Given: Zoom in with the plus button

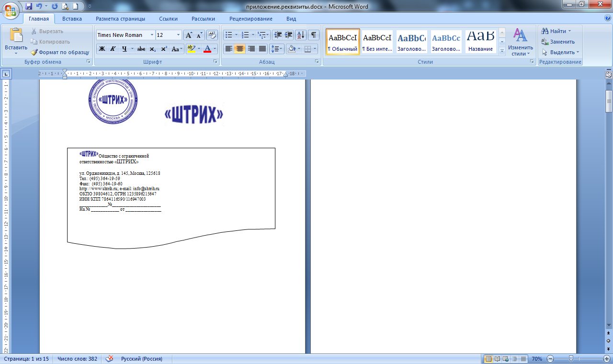Looking at the screenshot, I should [607, 359].
